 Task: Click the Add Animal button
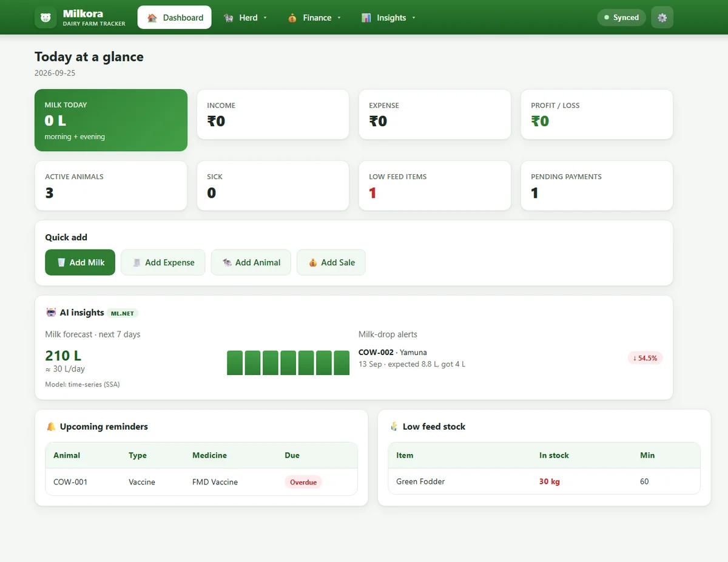tap(251, 262)
